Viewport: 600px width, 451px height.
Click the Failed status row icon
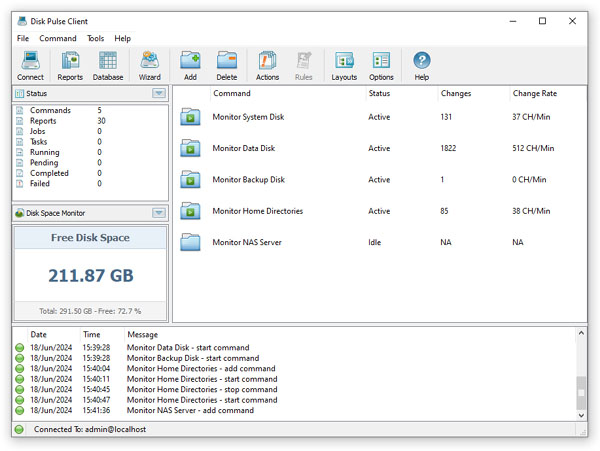pyautogui.click(x=20, y=184)
